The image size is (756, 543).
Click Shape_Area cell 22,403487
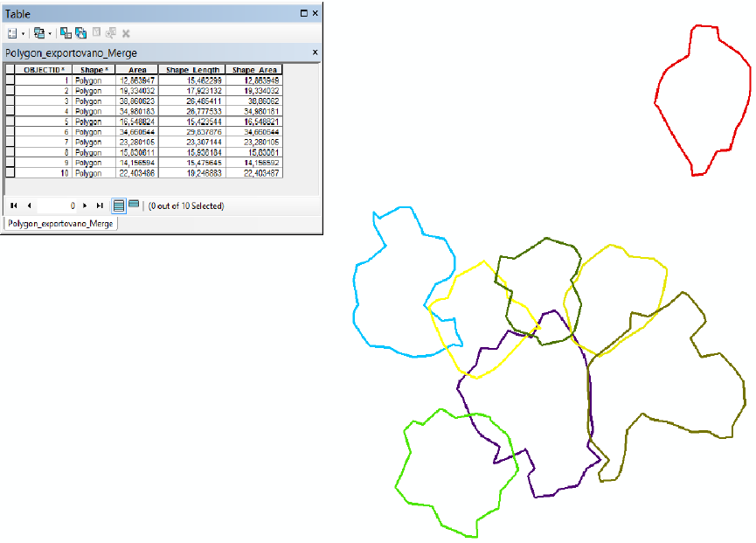click(254, 173)
